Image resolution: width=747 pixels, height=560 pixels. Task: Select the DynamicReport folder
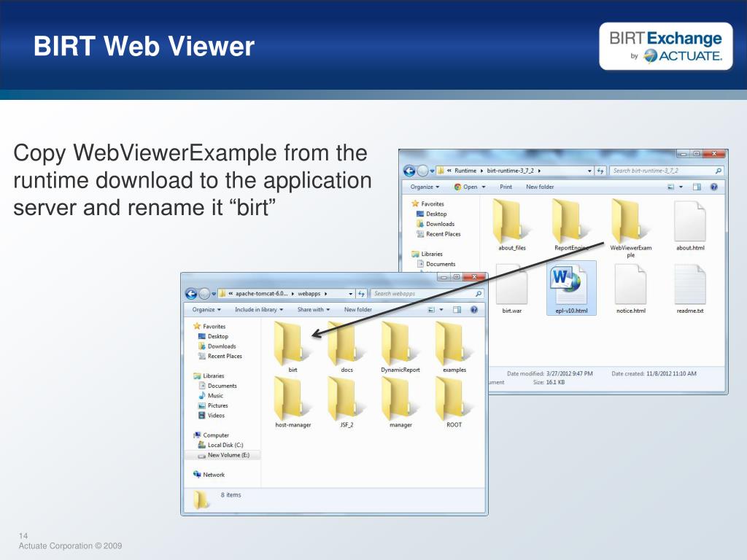tap(400, 346)
